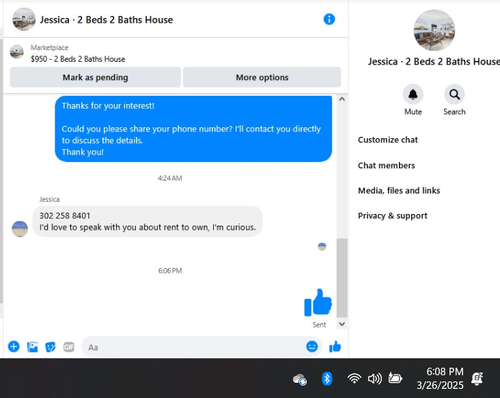The height and width of the screenshot is (398, 500).
Task: Open OneDrive cloud tray icon
Action: tap(300, 380)
